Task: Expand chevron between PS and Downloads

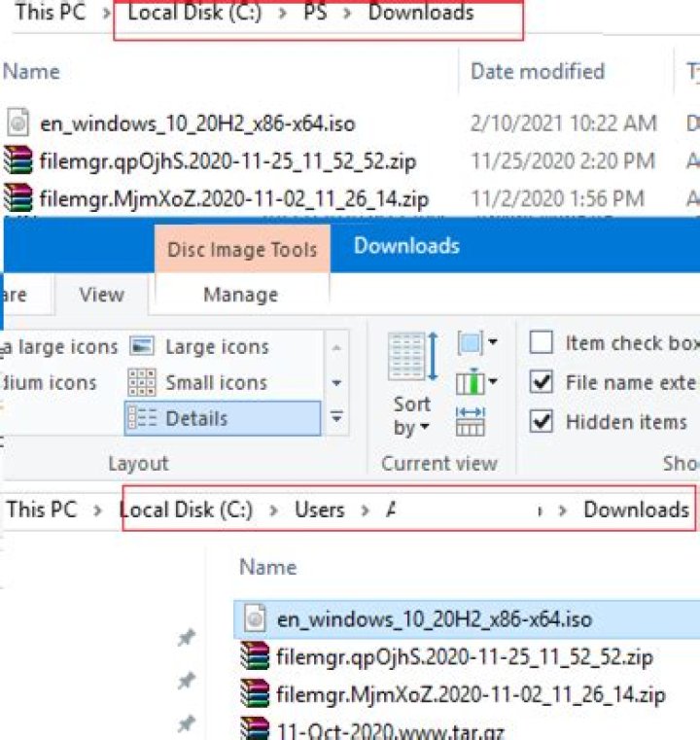Action: click(347, 13)
